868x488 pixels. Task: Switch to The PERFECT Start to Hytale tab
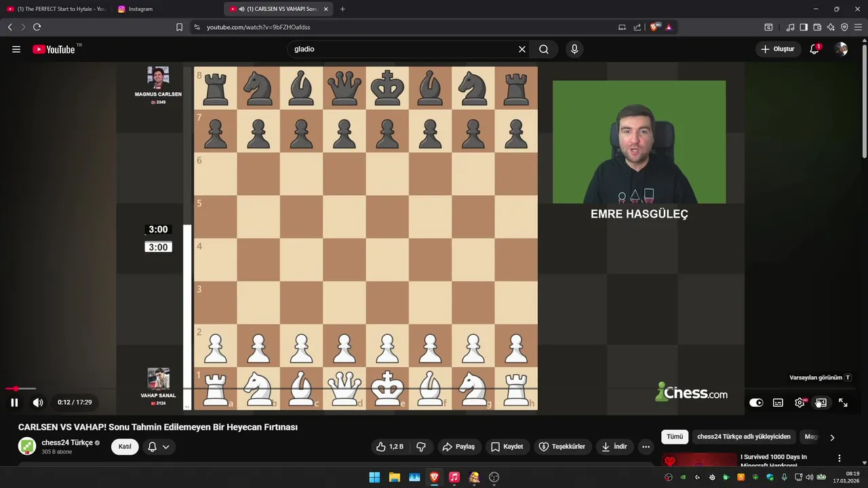tap(56, 9)
